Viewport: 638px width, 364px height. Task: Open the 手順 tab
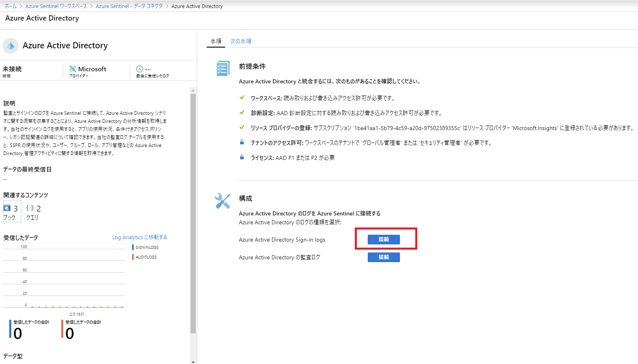point(216,41)
